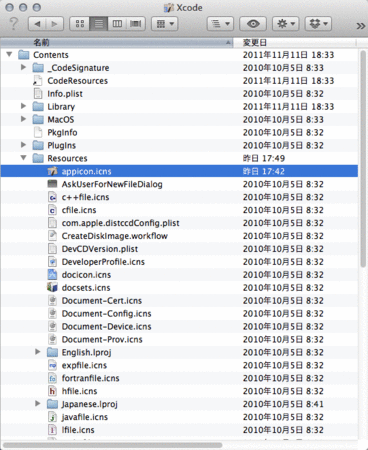The width and height of the screenshot is (368, 450).
Task: Expand the MacOS folder
Action: point(23,119)
